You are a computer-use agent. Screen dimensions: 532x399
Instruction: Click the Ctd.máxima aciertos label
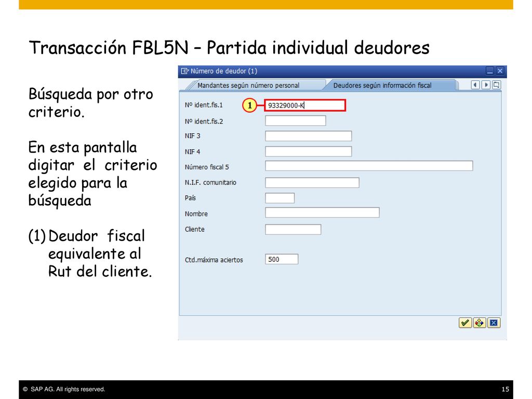pyautogui.click(x=214, y=260)
